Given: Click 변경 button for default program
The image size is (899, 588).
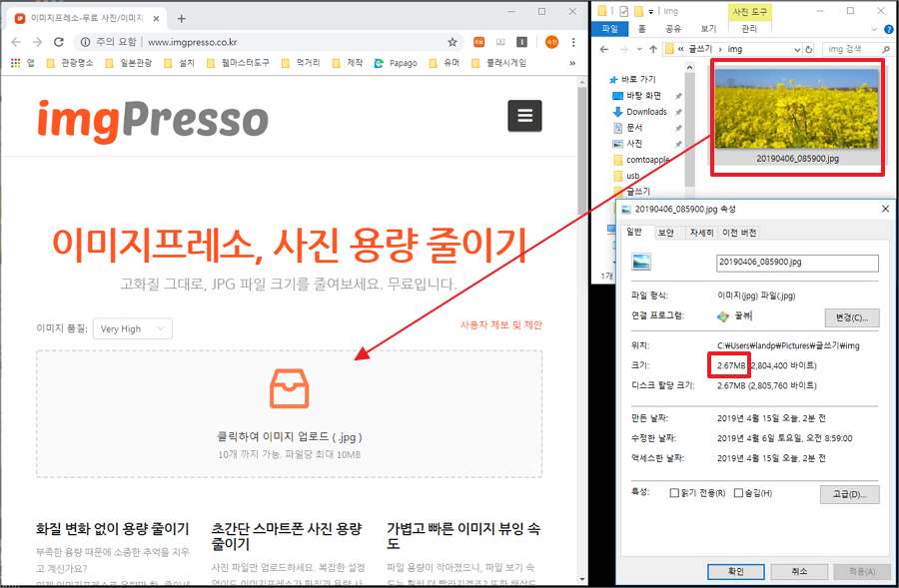Looking at the screenshot, I should [x=852, y=317].
